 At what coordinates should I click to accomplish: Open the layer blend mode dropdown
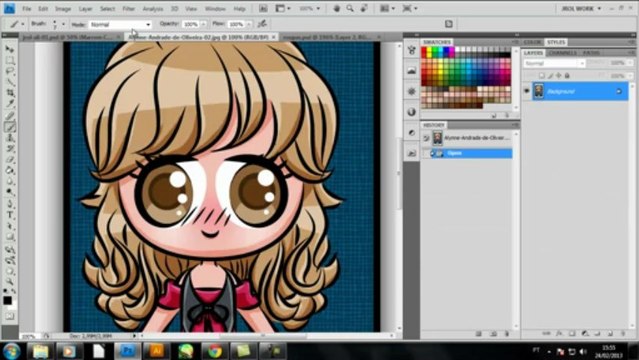pyautogui.click(x=554, y=64)
